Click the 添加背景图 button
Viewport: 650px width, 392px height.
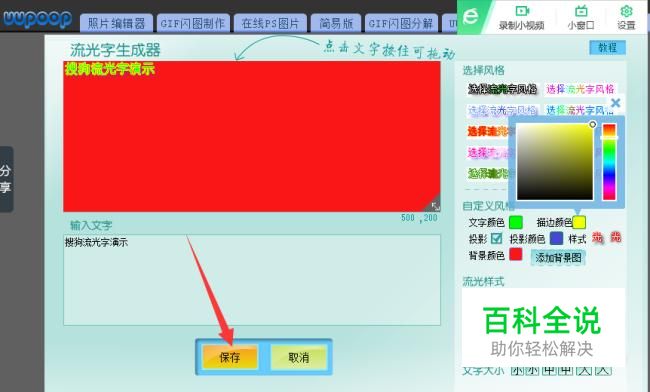pos(558,258)
